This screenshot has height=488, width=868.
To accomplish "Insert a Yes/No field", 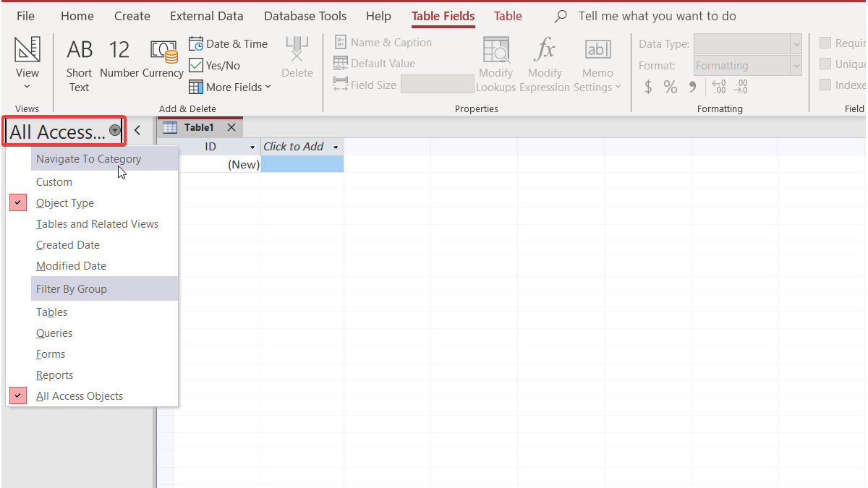I will (215, 65).
